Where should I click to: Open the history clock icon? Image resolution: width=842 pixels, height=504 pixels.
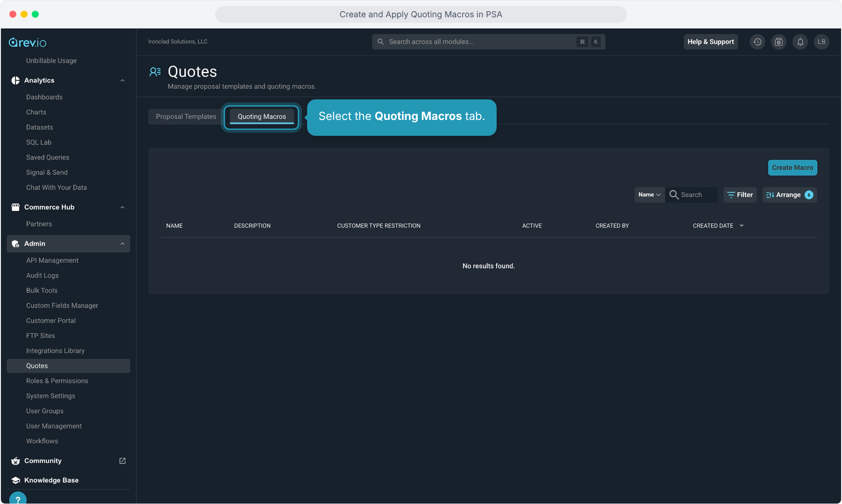pos(757,42)
